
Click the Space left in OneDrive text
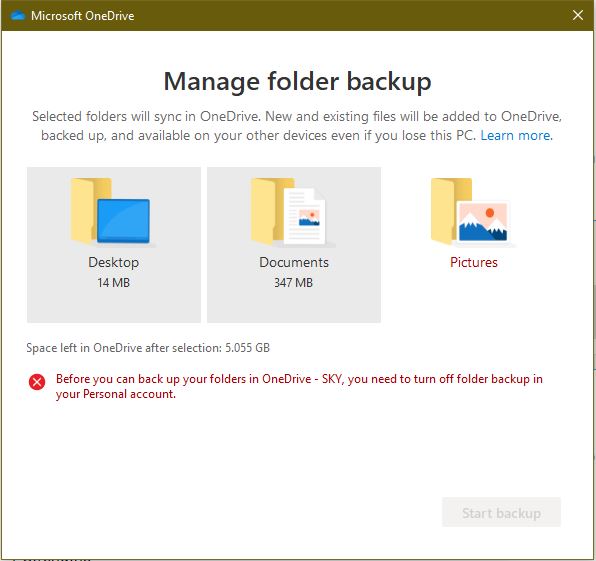(x=148, y=348)
